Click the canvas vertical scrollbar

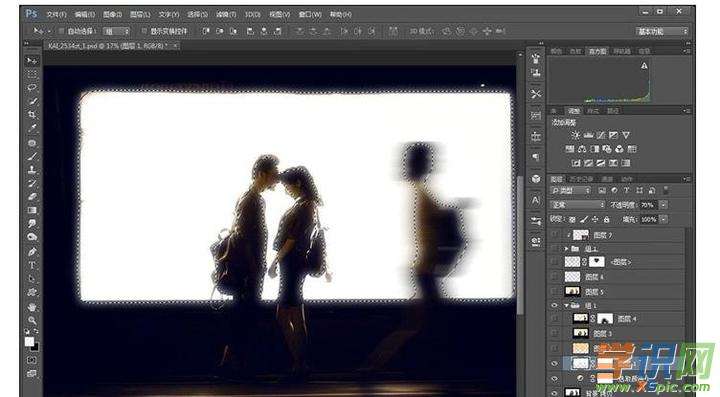tap(520, 246)
